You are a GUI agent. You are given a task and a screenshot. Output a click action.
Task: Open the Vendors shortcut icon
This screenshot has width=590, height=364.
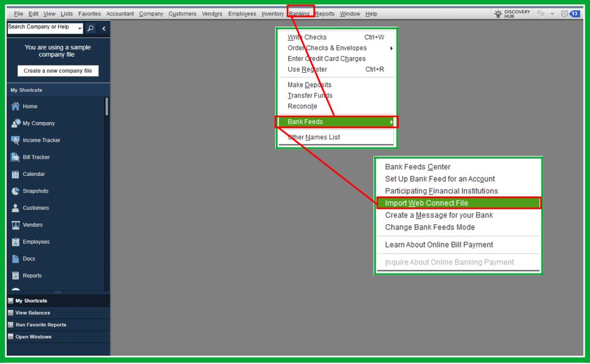tap(15, 225)
